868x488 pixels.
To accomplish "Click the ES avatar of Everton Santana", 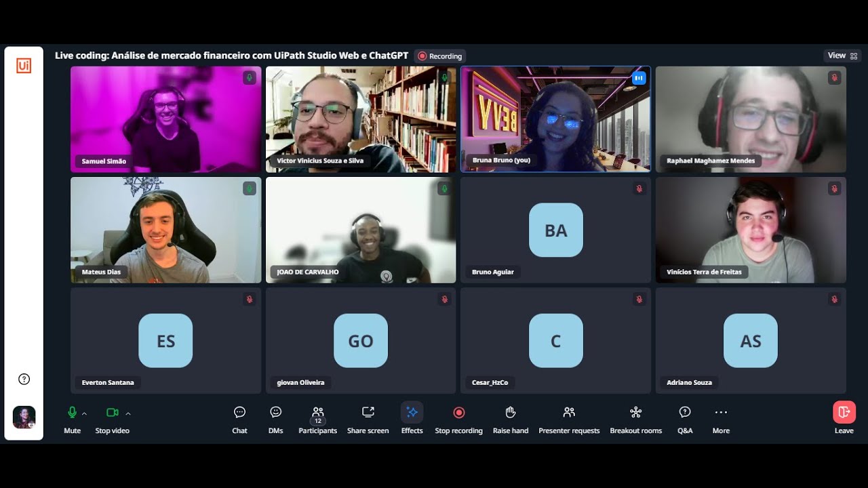I will (165, 340).
